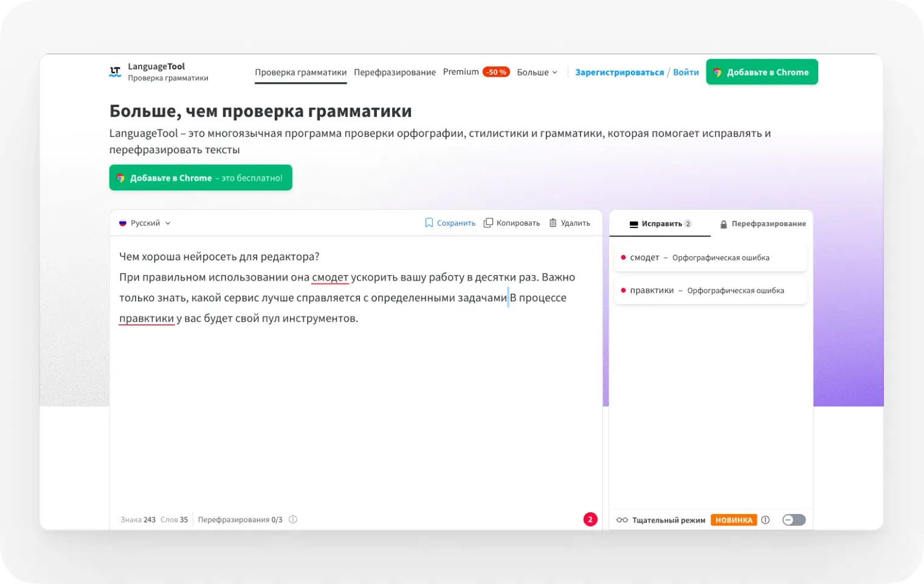
Task: Enable the Тщательный режим toggle switch
Action: pyautogui.click(x=794, y=520)
